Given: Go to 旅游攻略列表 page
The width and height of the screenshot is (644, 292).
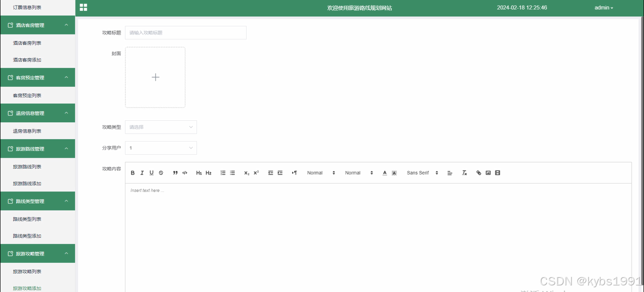Looking at the screenshot, I should click(x=27, y=271).
